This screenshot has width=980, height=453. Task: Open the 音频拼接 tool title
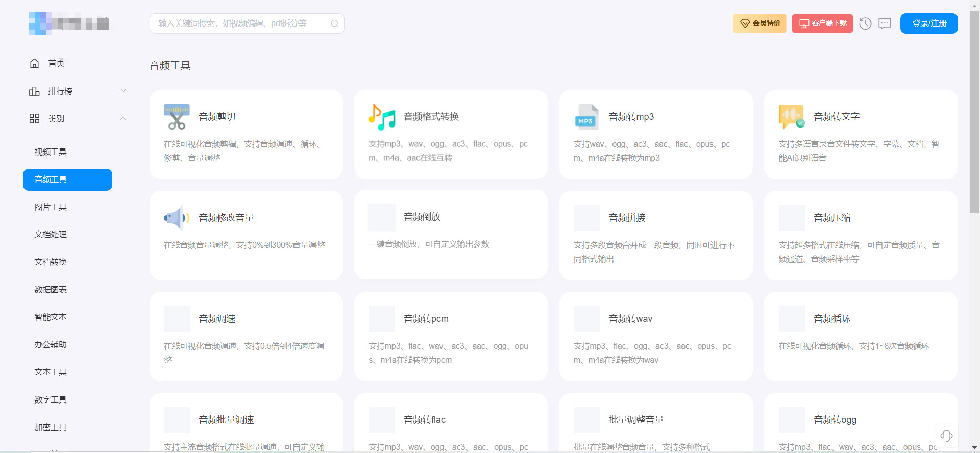(627, 218)
